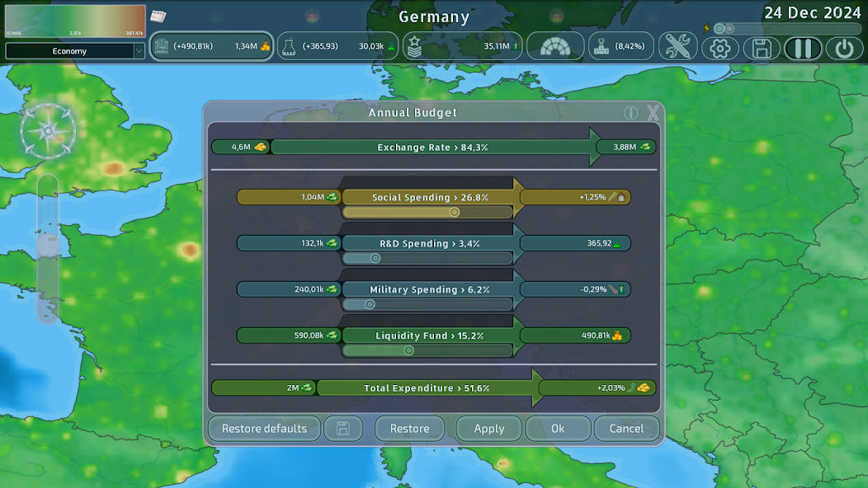
Task: Open game settings gear icon
Action: [720, 48]
